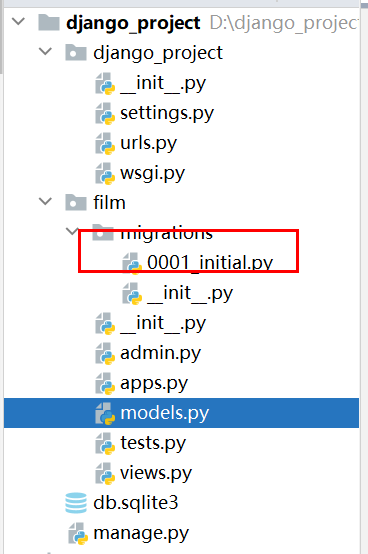
Task: Select wsgi.py in the project tree
Action: click(153, 173)
